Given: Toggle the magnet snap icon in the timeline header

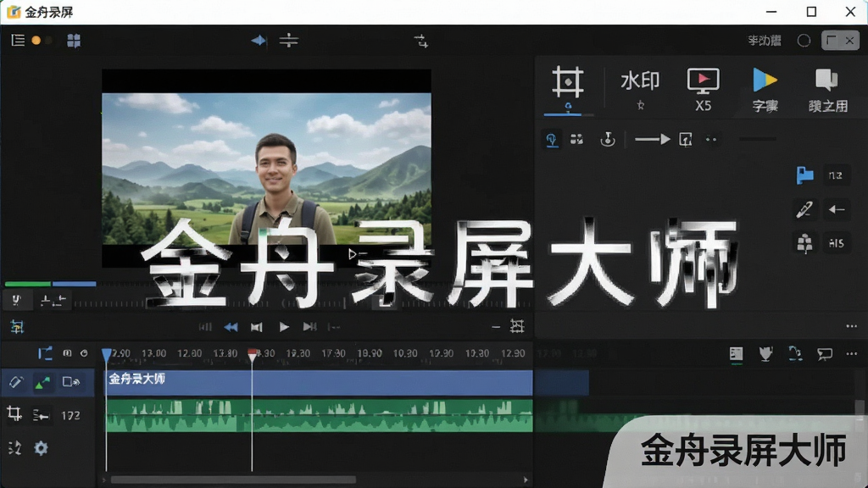Looking at the screenshot, I should tap(67, 353).
